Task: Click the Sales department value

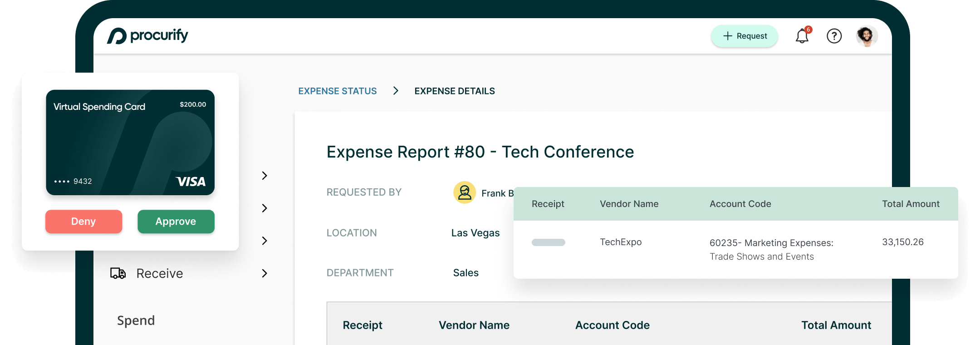Action: 466,273
